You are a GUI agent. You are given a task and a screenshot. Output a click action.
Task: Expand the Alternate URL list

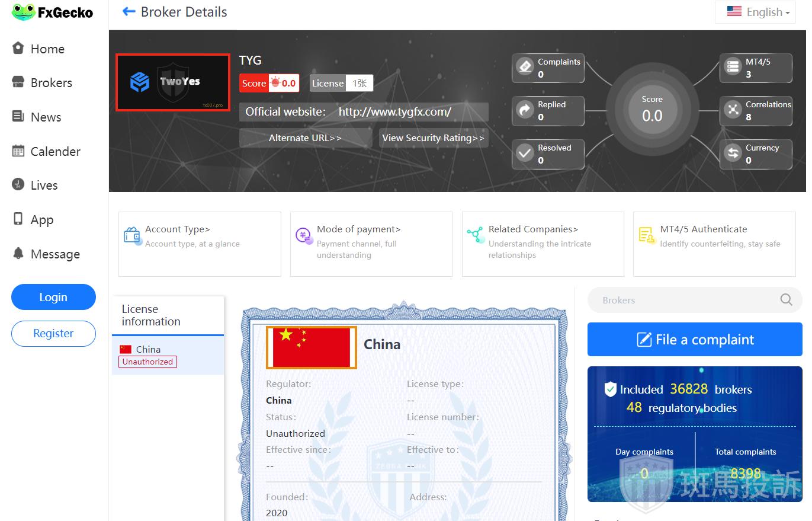(305, 138)
